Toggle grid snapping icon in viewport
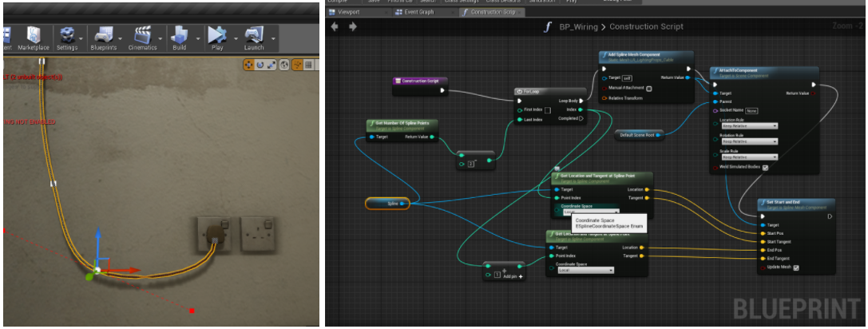Image resolution: width=868 pixels, height=329 pixels. point(308,65)
